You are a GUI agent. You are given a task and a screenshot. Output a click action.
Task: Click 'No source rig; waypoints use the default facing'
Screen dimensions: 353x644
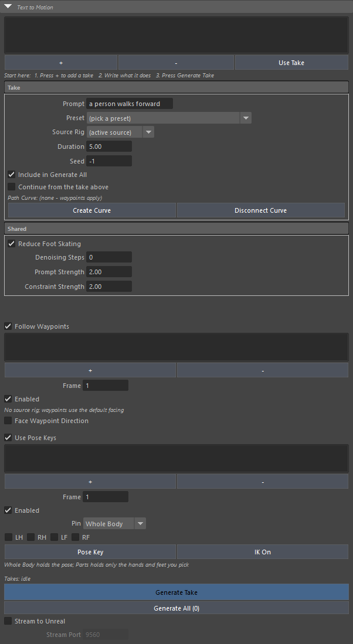(x=64, y=410)
